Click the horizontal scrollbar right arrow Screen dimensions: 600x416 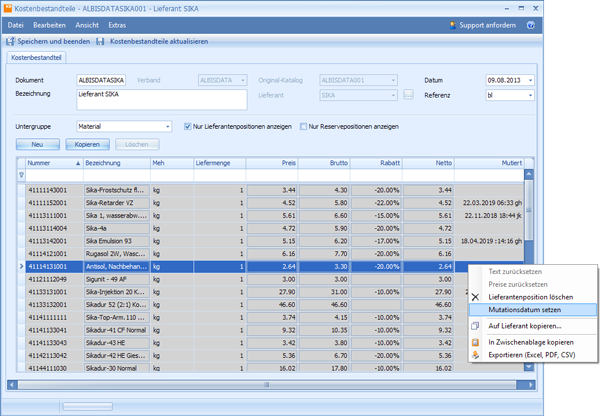click(x=530, y=385)
